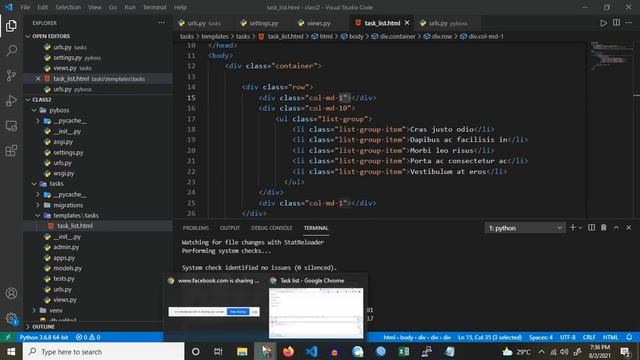Kill the terminal with trash icon
This screenshot has width=640, height=360.
point(604,227)
